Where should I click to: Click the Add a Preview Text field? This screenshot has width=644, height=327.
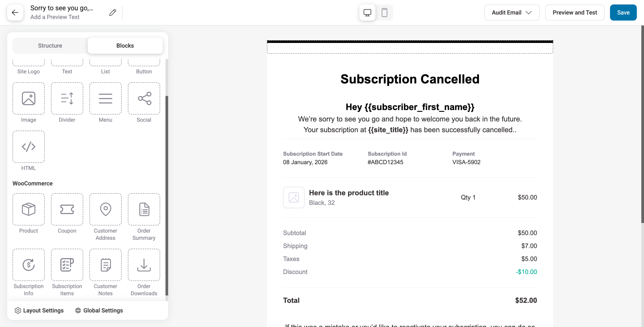tap(55, 17)
